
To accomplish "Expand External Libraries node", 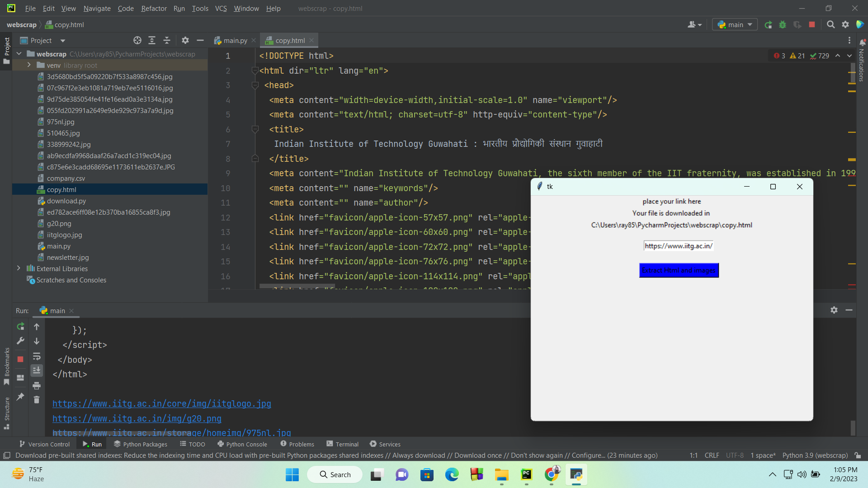I will (19, 268).
